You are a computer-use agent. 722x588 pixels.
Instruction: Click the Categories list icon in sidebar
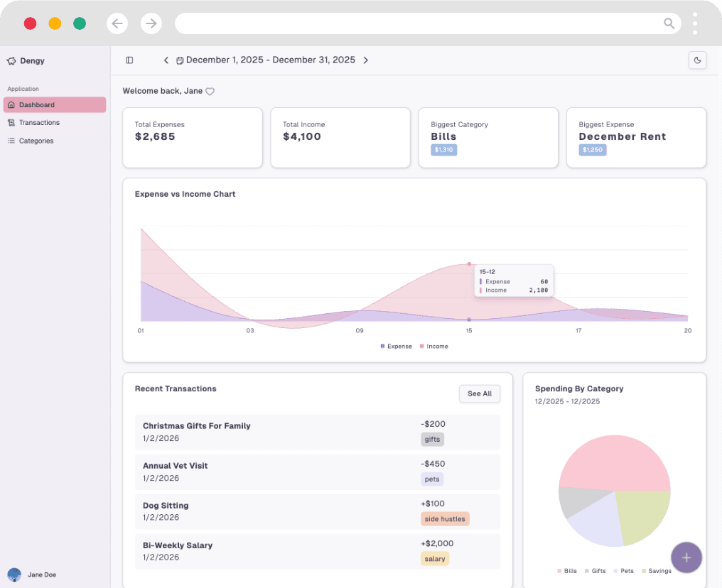click(x=11, y=141)
